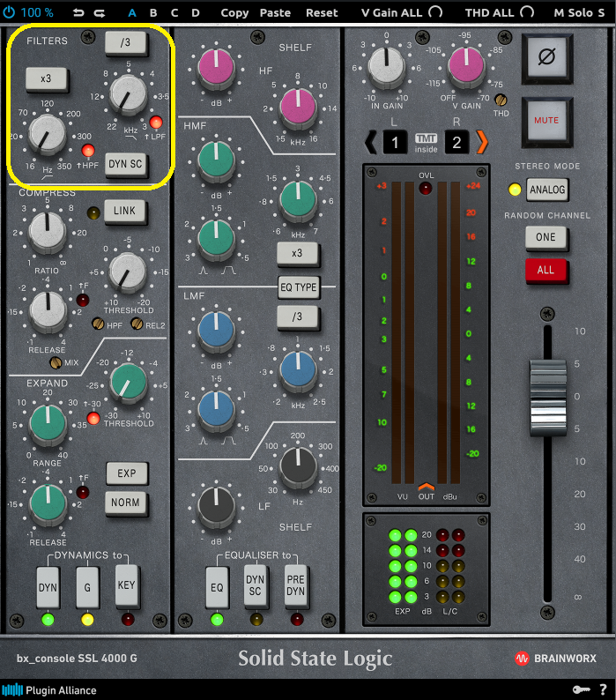Open help with the question mark
Screen dimensions: 616x700
pyautogui.click(x=603, y=689)
